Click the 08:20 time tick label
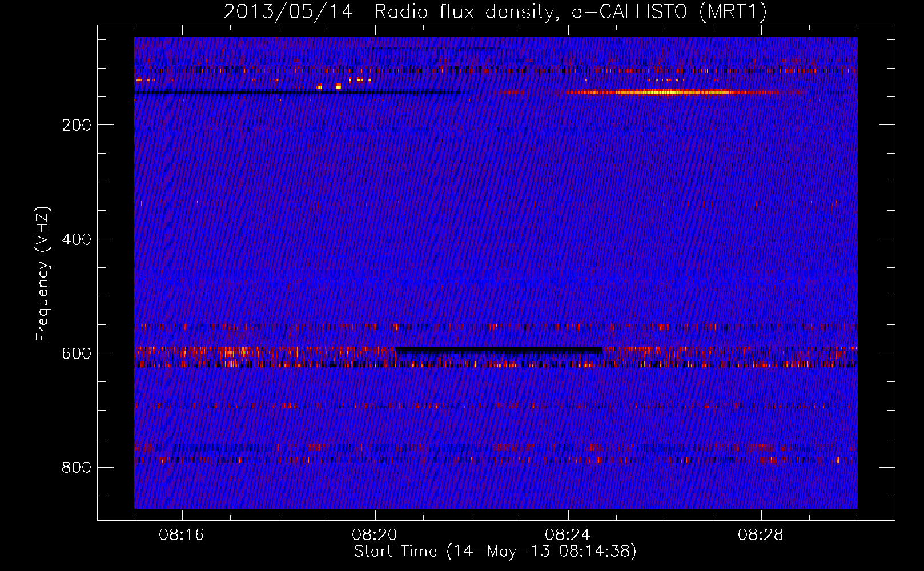 [375, 535]
